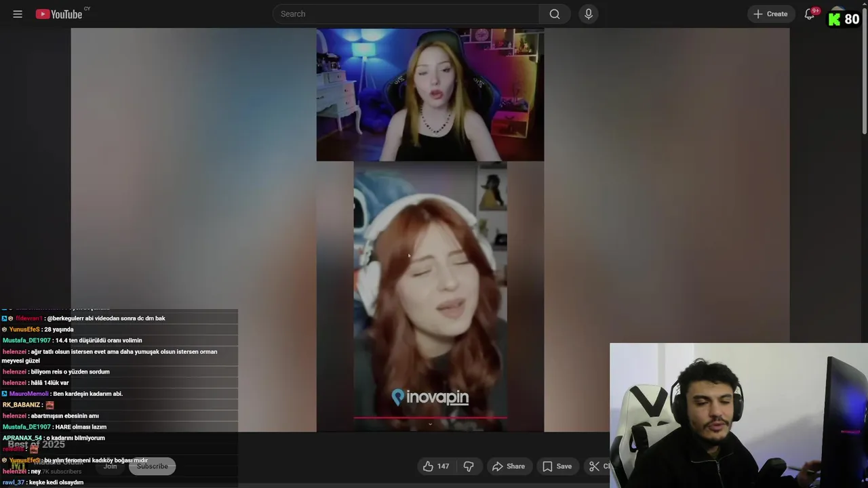Start voice search with microphone icon

pyautogui.click(x=588, y=14)
